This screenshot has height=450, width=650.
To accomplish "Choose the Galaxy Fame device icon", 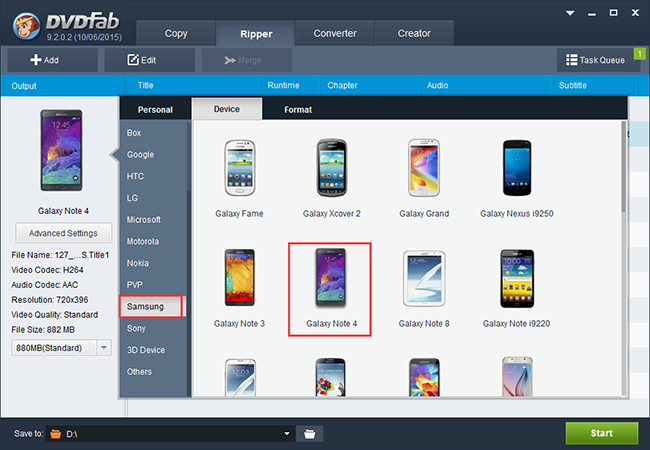I will (239, 168).
